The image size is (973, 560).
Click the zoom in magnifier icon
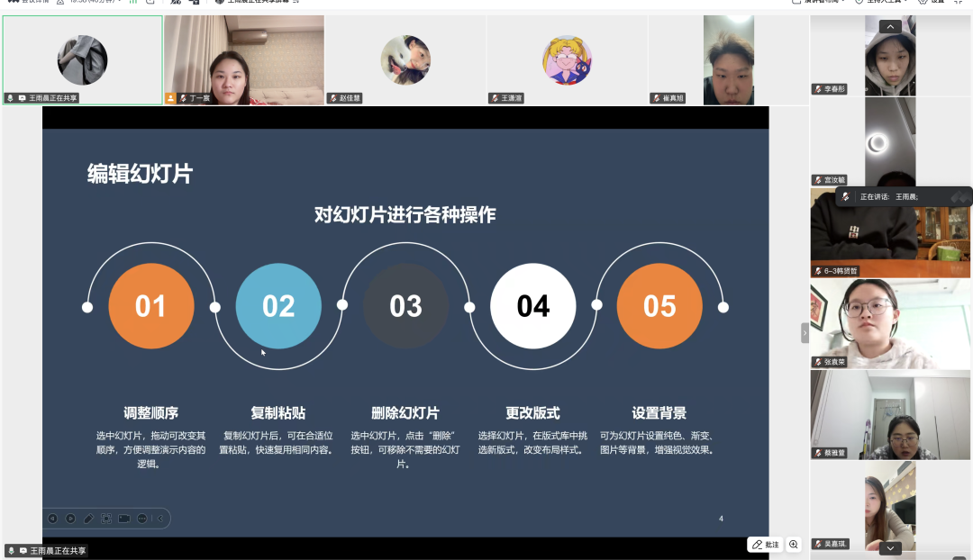pyautogui.click(x=794, y=545)
